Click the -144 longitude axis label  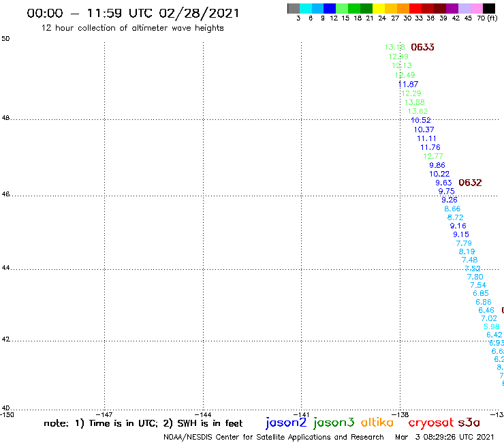203,415
